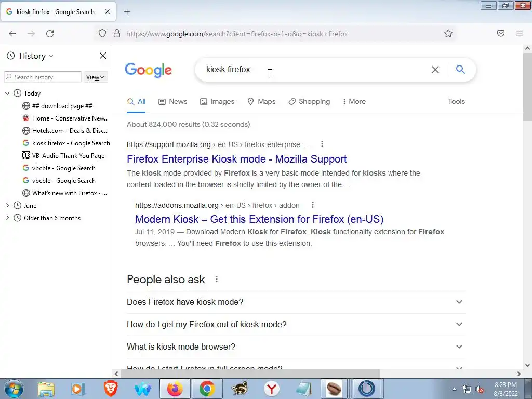Collapse the Today history folder
The image size is (532, 399).
[x=7, y=93]
